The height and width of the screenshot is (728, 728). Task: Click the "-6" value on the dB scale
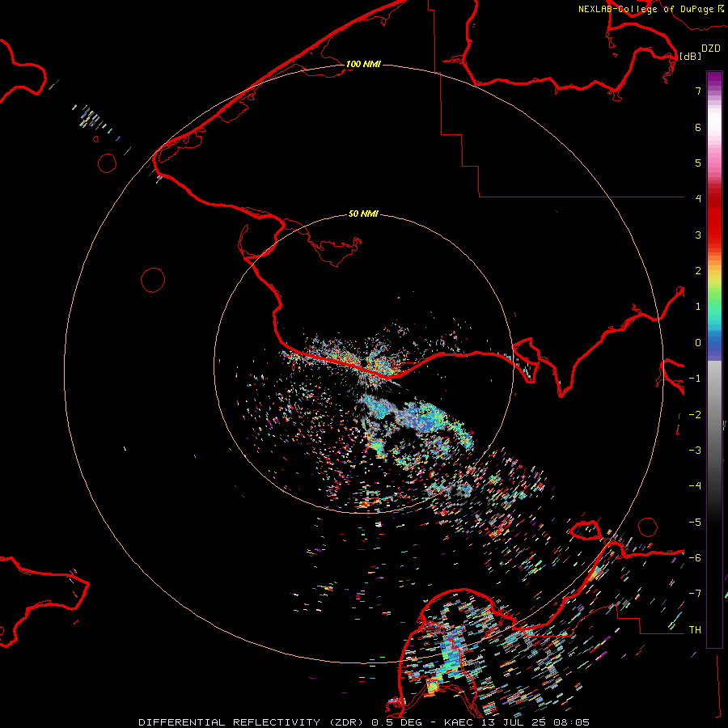[695, 558]
